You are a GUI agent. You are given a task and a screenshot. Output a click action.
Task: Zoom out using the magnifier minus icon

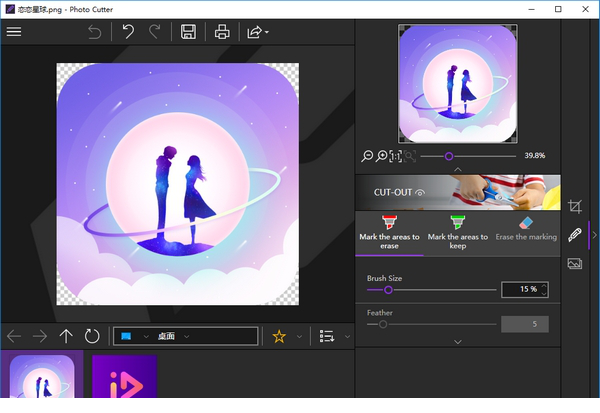tap(367, 156)
